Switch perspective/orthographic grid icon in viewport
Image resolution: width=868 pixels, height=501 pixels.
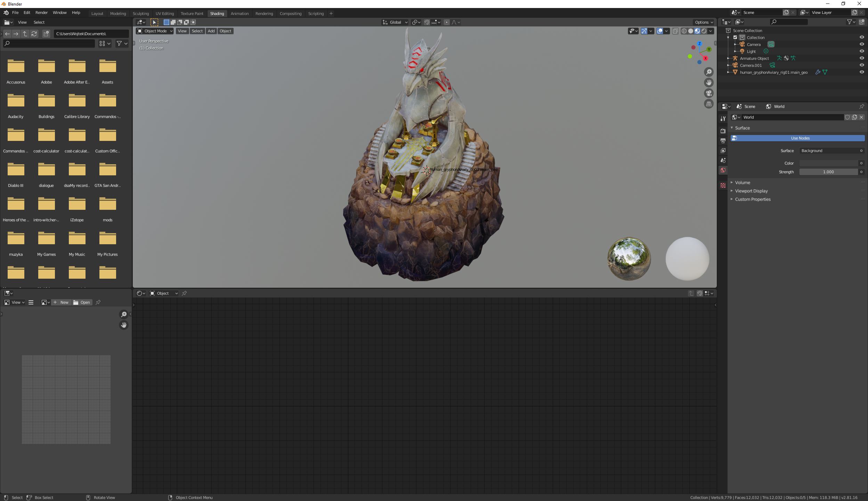[709, 104]
